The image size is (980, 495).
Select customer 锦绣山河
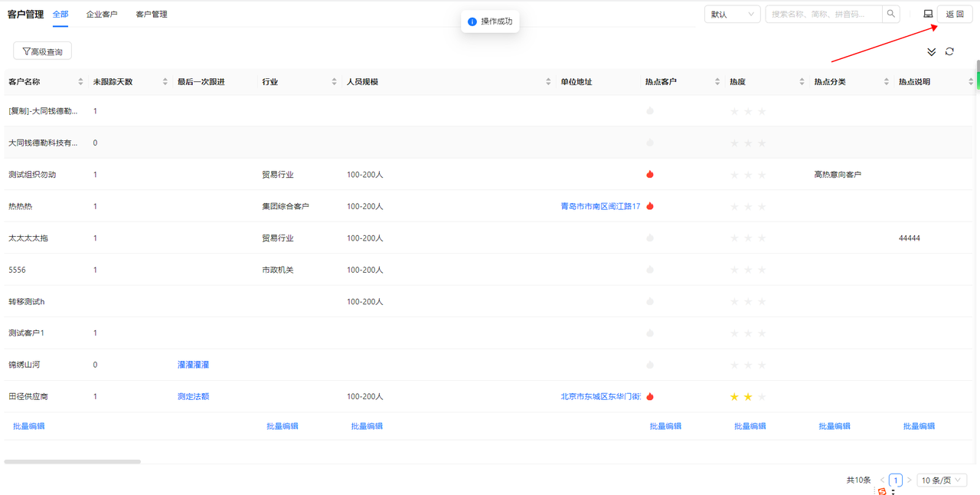click(24, 365)
